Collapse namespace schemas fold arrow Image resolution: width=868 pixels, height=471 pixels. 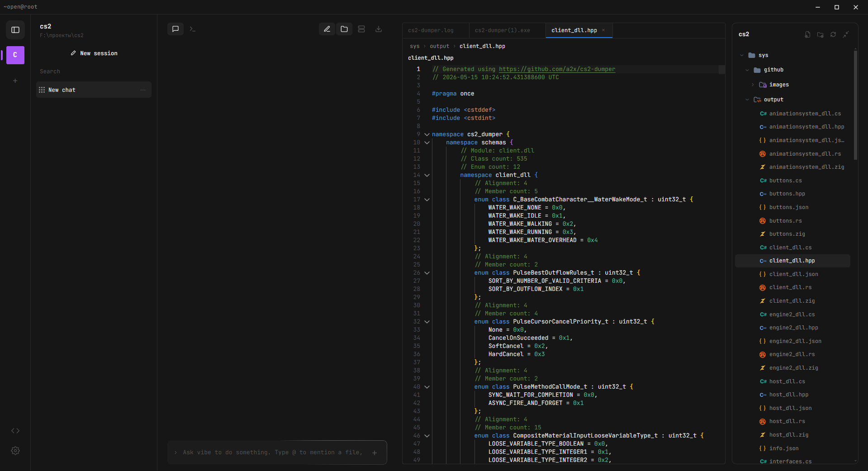pyautogui.click(x=427, y=143)
